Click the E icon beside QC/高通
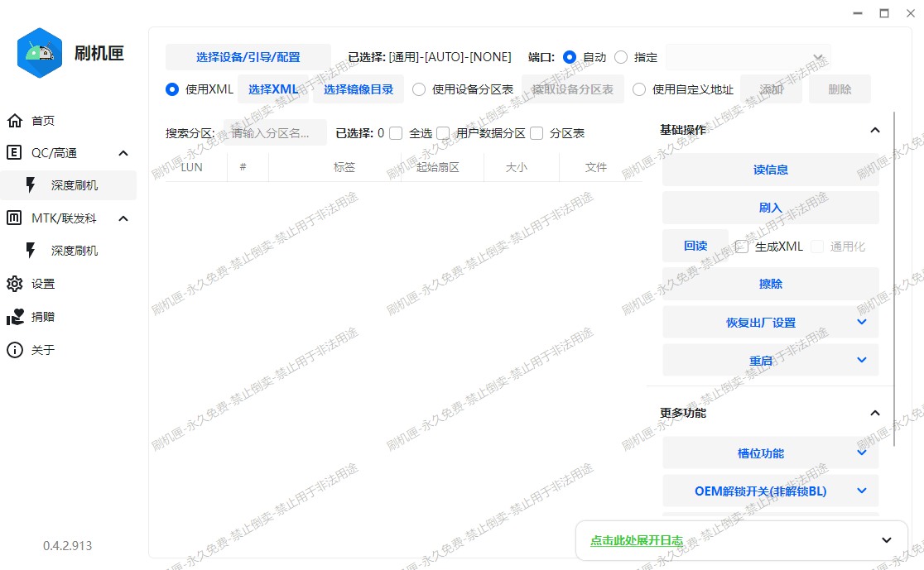Viewport: 924px width, 570px height. pyautogui.click(x=14, y=152)
